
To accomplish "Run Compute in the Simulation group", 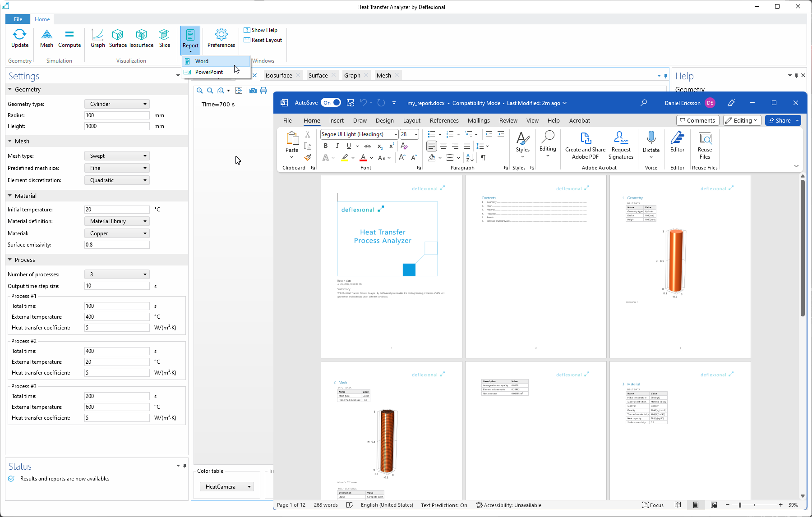I will click(69, 38).
